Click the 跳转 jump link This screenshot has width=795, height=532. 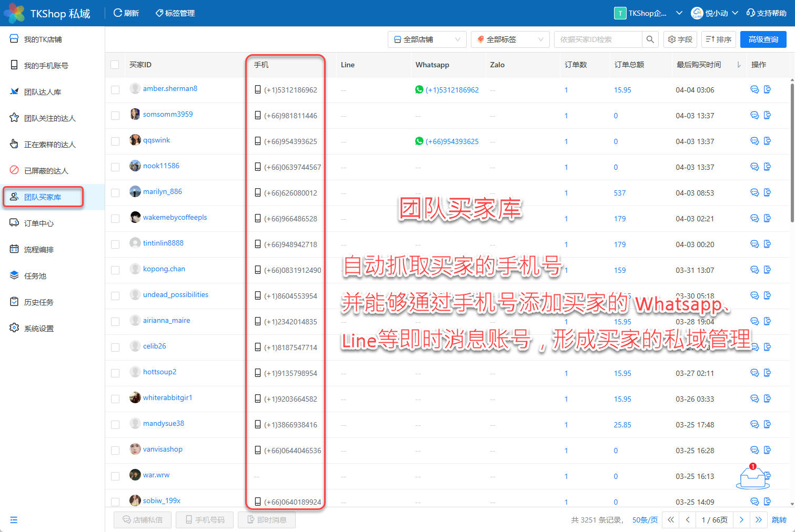[x=779, y=520]
